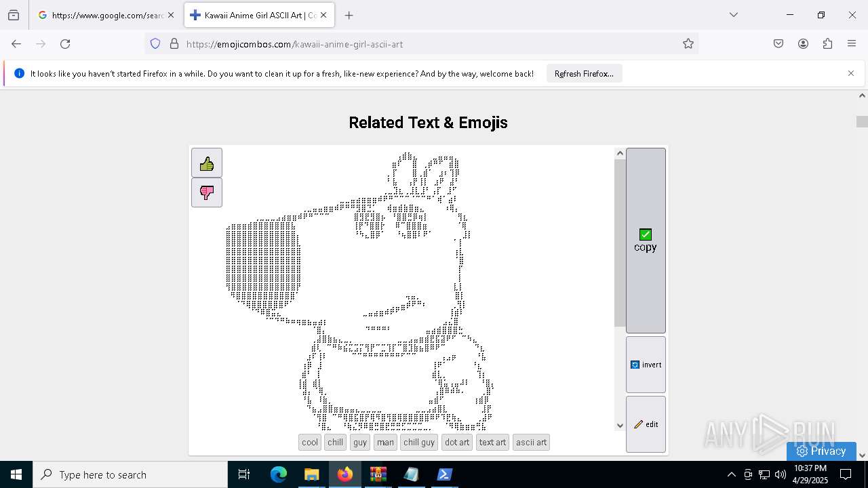Click the taskbar search box
The height and width of the screenshot is (488, 868).
(130, 474)
